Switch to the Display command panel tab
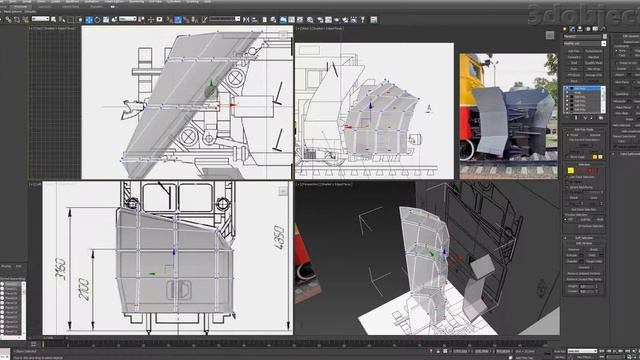 click(x=595, y=29)
